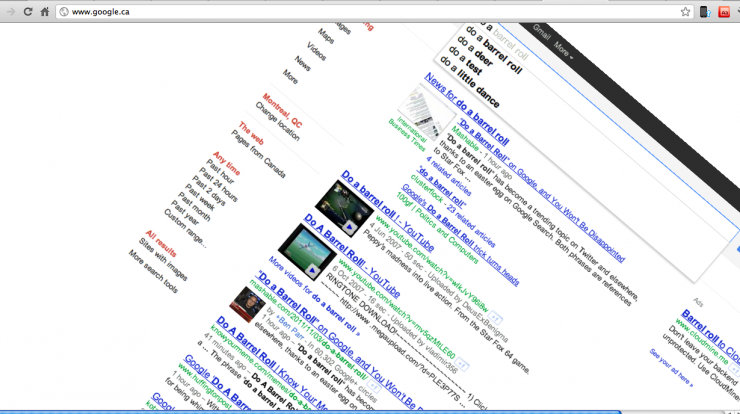Open the Ben Parr author link
Image resolution: width=740 pixels, height=414 pixels.
coord(290,328)
